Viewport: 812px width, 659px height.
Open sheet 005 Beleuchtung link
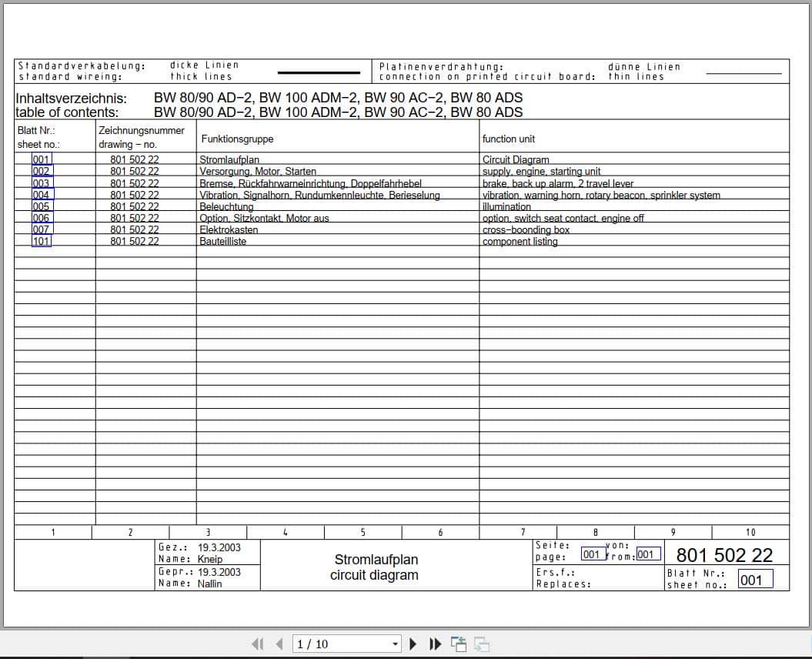pos(40,206)
